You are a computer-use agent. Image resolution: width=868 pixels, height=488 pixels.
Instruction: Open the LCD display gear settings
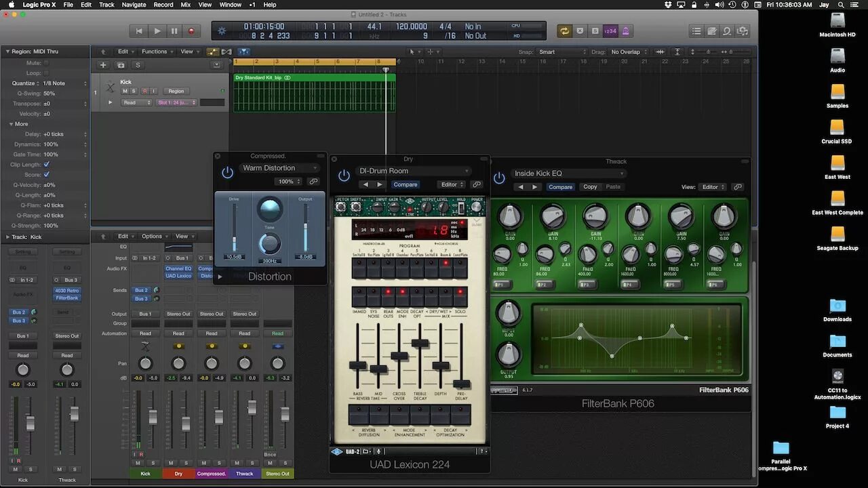(x=223, y=30)
